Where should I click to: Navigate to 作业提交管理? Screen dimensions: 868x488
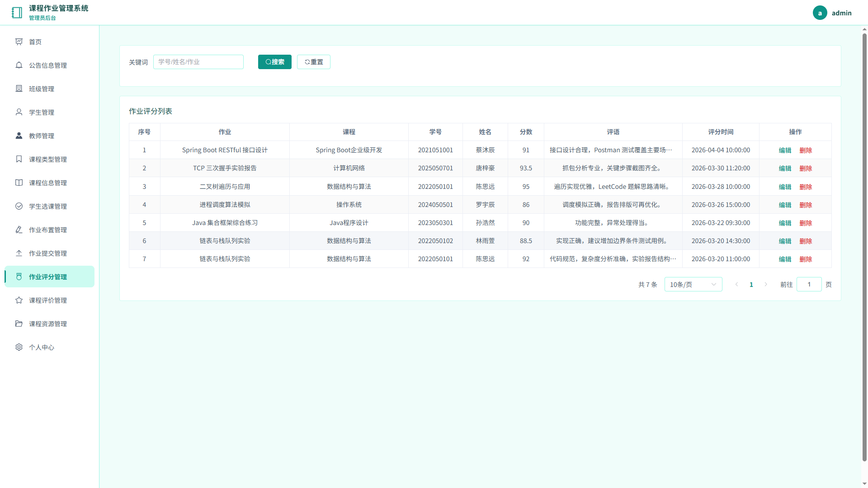(x=50, y=253)
